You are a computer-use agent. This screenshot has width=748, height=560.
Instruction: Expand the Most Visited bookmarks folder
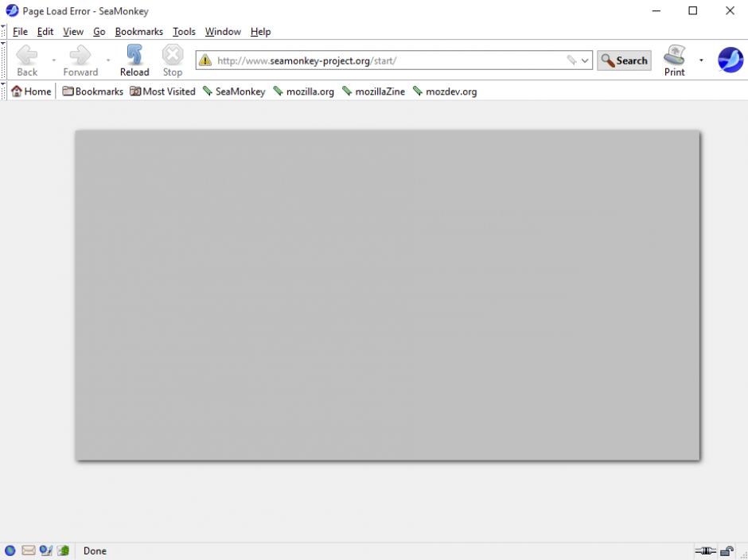tap(162, 91)
